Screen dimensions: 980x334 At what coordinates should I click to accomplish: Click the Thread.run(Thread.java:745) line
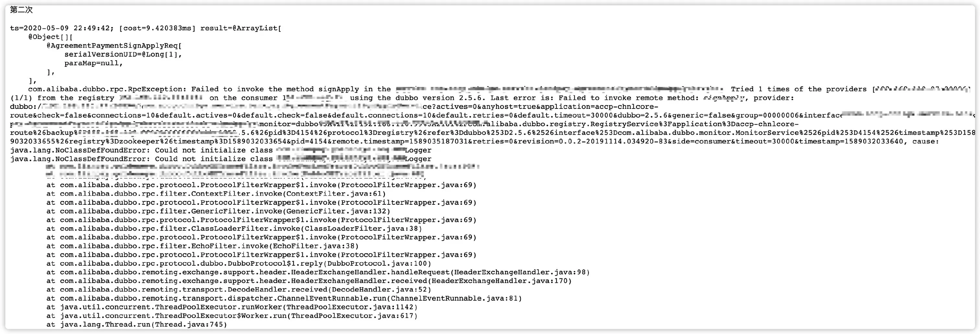click(x=137, y=325)
